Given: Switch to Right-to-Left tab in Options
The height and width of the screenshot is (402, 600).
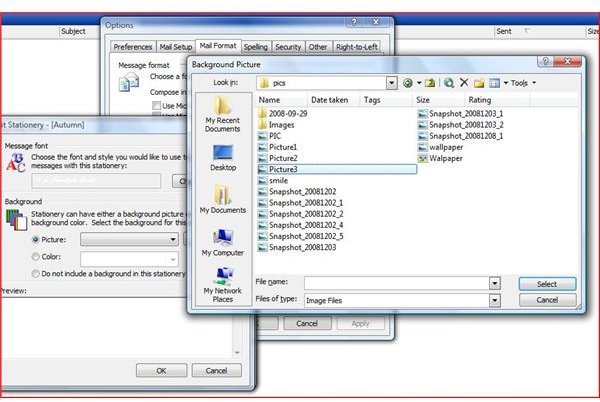Looking at the screenshot, I should 357,47.
